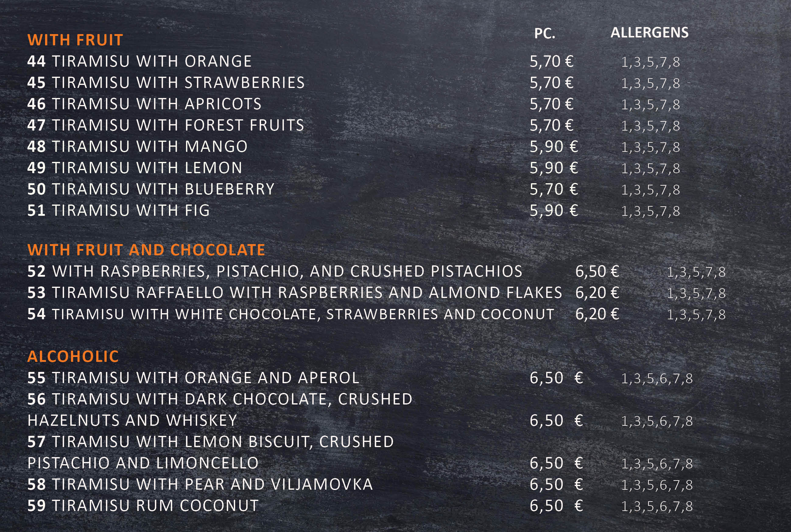
Task: Select item 46 Tiramisu with Apricots
Action: (x=144, y=104)
